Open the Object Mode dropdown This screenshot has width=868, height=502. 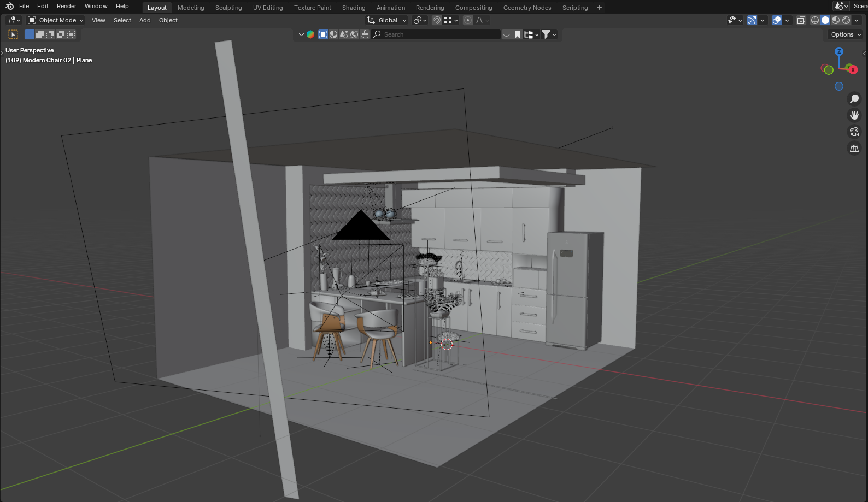click(56, 20)
